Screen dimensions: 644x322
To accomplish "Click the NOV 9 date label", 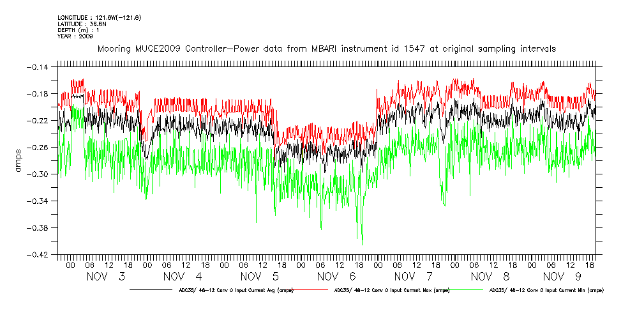I will tap(562, 277).
